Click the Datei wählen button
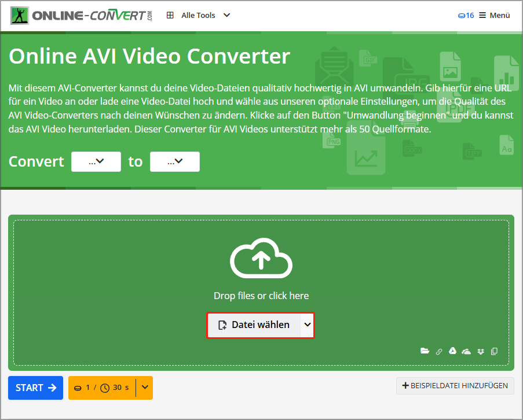 click(x=254, y=325)
